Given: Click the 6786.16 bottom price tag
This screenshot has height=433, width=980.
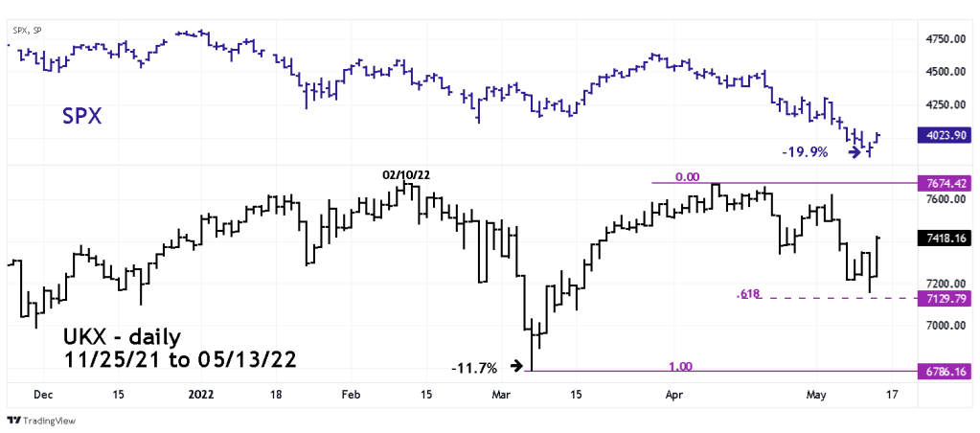Looking at the screenshot, I should (945, 370).
